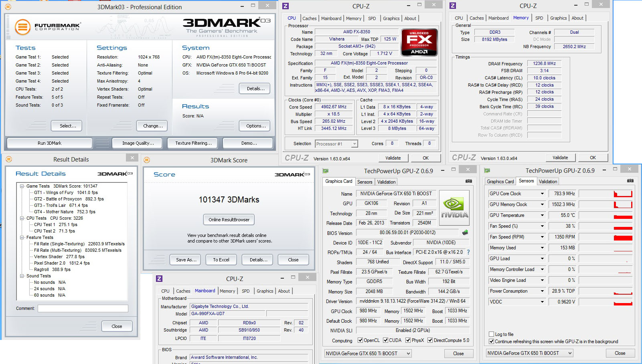
Task: Click the AMD FX processor logo
Action: [x=419, y=42]
